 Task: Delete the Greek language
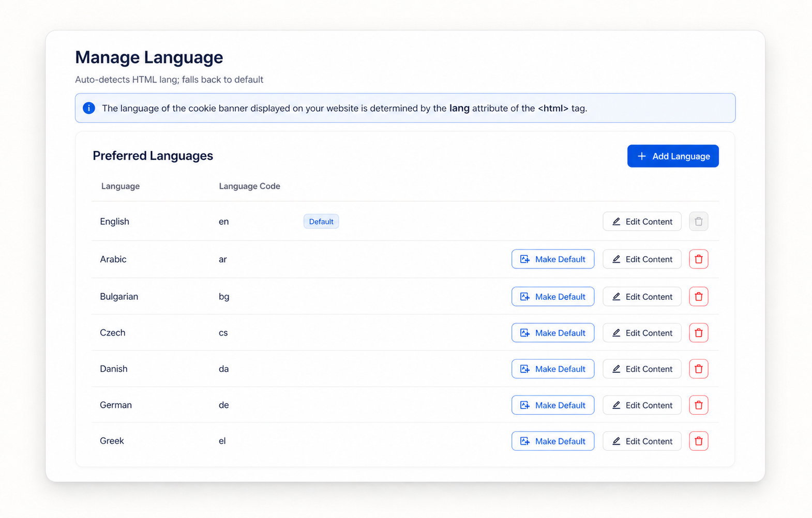tap(699, 441)
